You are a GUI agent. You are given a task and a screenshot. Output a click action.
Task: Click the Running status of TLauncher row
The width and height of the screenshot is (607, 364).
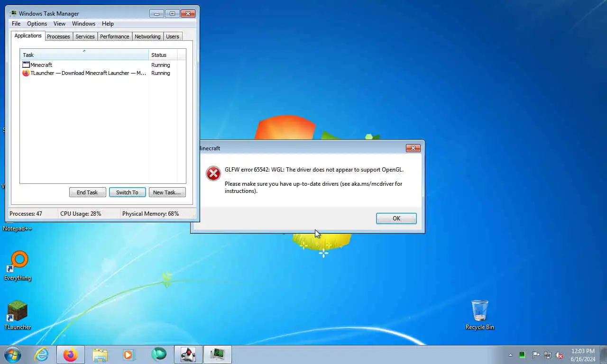(161, 73)
